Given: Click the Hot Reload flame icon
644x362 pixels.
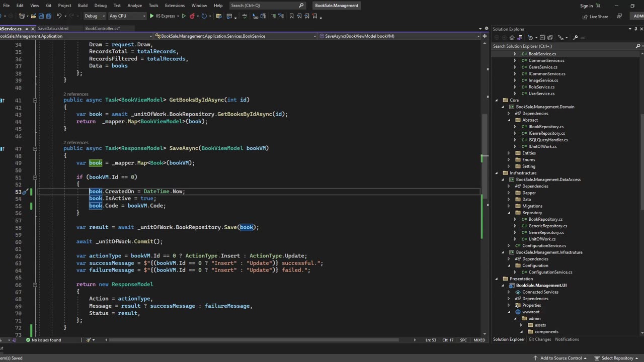Looking at the screenshot, I should coord(192,16).
